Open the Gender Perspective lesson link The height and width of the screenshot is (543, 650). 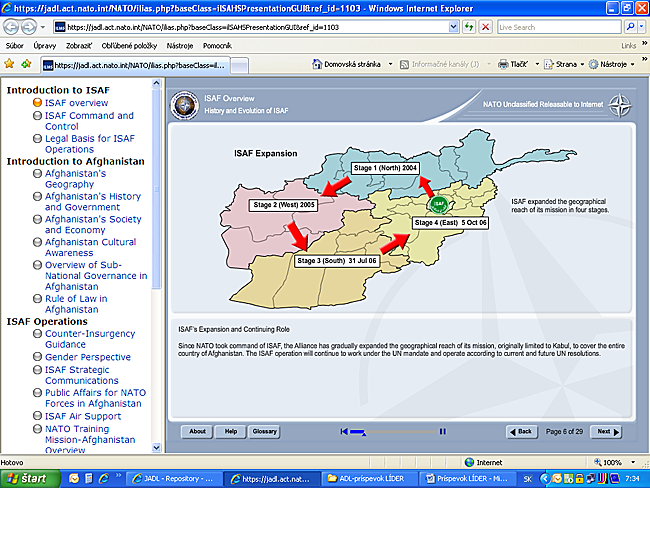[x=87, y=357]
